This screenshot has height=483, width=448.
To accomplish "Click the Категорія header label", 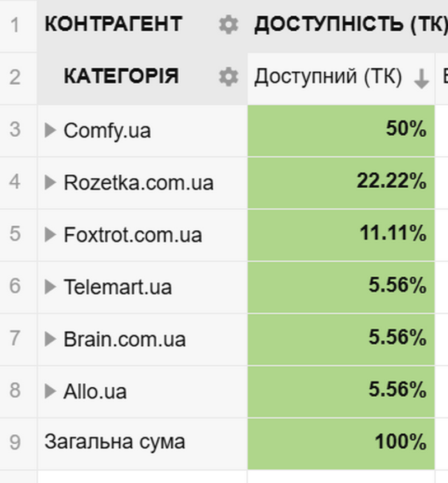I will 121,77.
